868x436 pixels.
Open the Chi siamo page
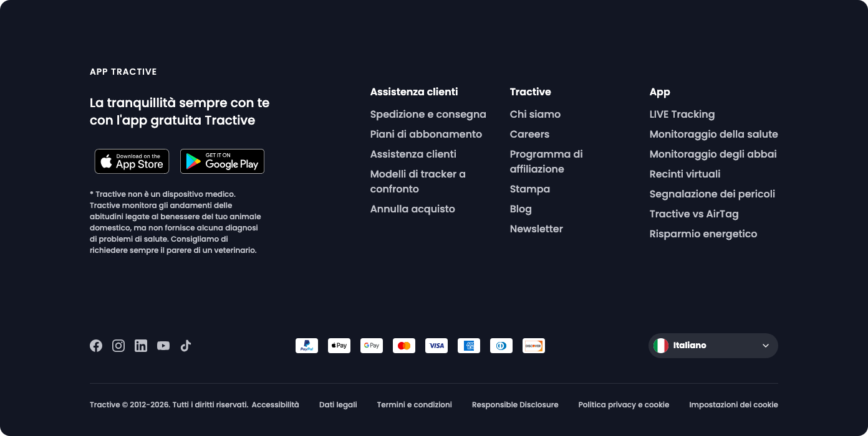(x=535, y=114)
